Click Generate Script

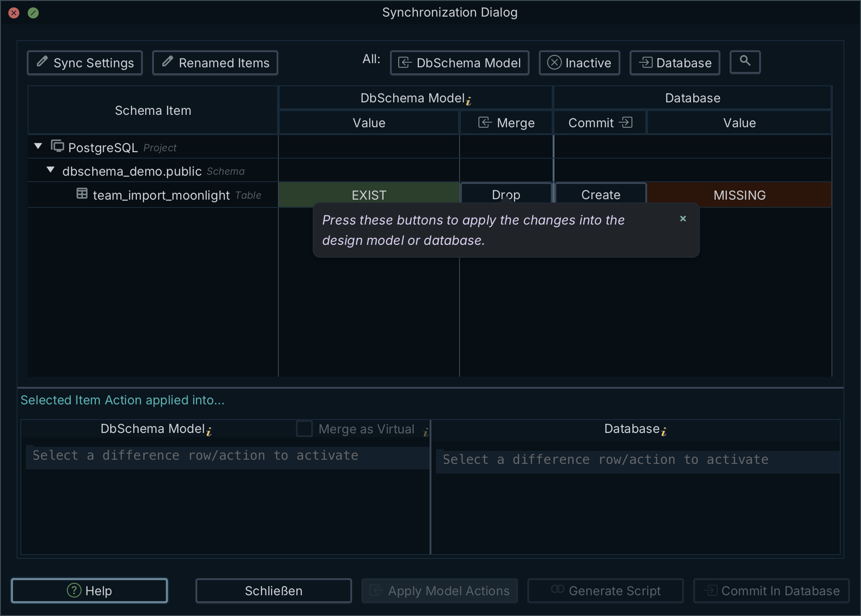pos(606,591)
